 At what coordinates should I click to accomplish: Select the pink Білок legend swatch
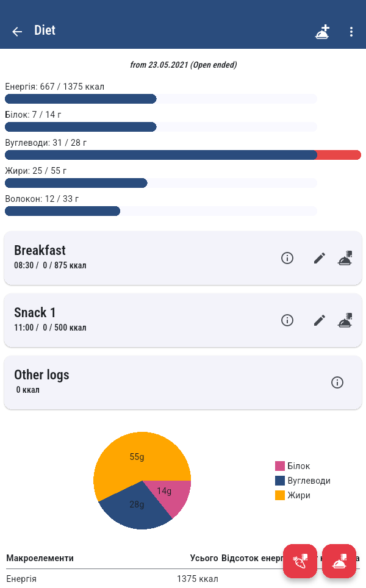(x=280, y=466)
